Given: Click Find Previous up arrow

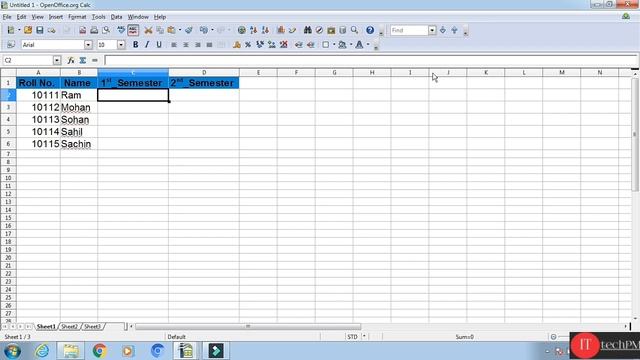Looking at the screenshot, I should pyautogui.click(x=454, y=30).
